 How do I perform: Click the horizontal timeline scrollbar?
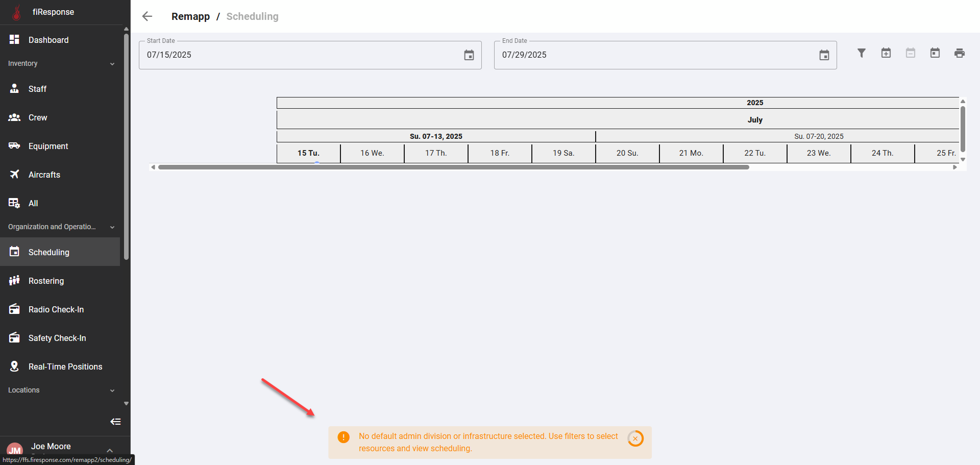coord(453,167)
